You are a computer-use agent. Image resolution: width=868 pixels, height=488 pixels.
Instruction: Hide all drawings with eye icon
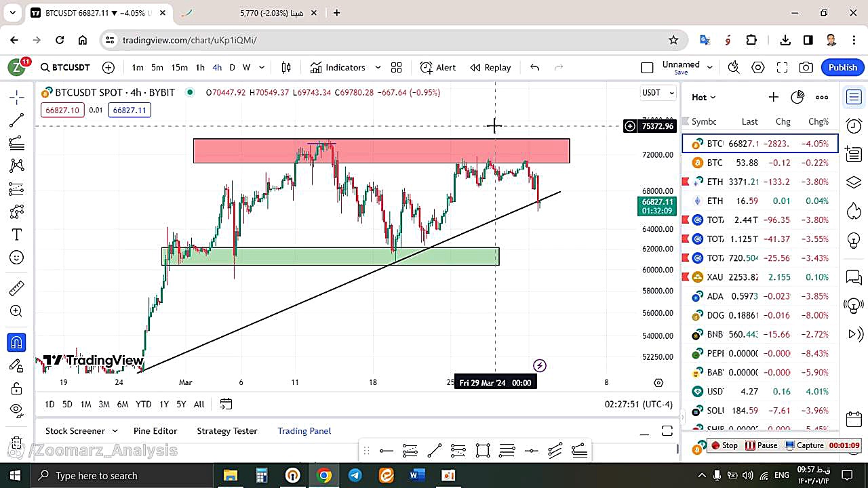tap(17, 409)
